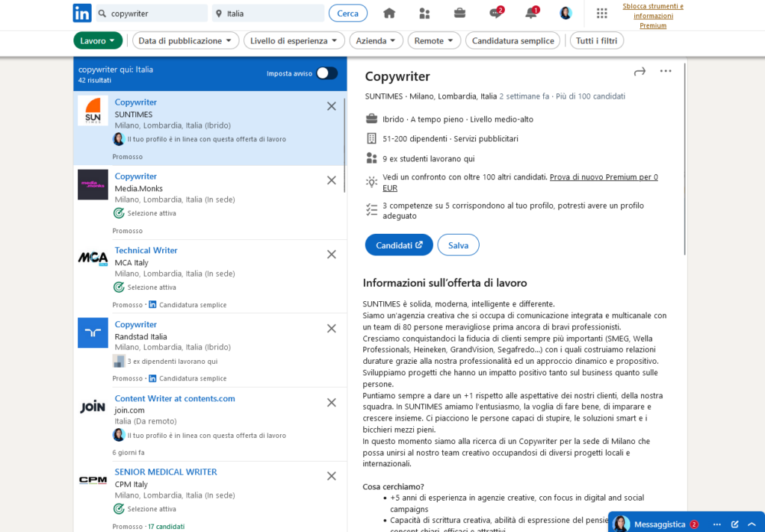The width and height of the screenshot is (765, 532).
Task: Open the Remote filter dropdown
Action: pos(434,41)
